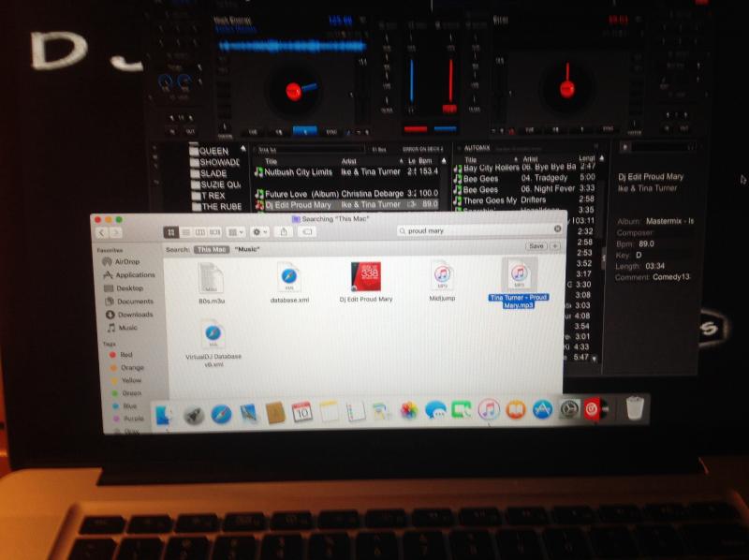Select the Green tag in sidebar
The image size is (749, 560).
(x=126, y=393)
